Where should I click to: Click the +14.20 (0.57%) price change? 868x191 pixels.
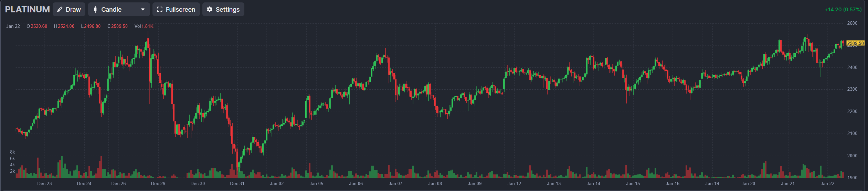coord(843,10)
